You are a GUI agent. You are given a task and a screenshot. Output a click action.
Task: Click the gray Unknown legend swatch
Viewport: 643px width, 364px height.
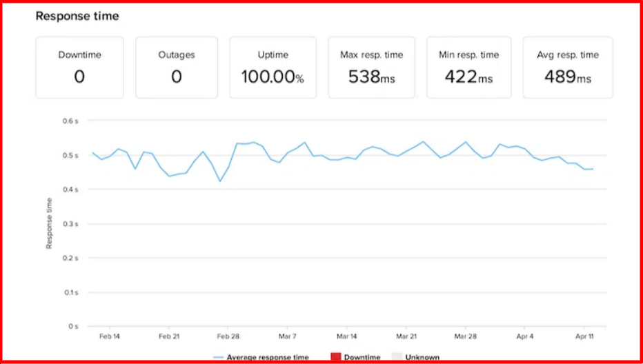pyautogui.click(x=397, y=357)
